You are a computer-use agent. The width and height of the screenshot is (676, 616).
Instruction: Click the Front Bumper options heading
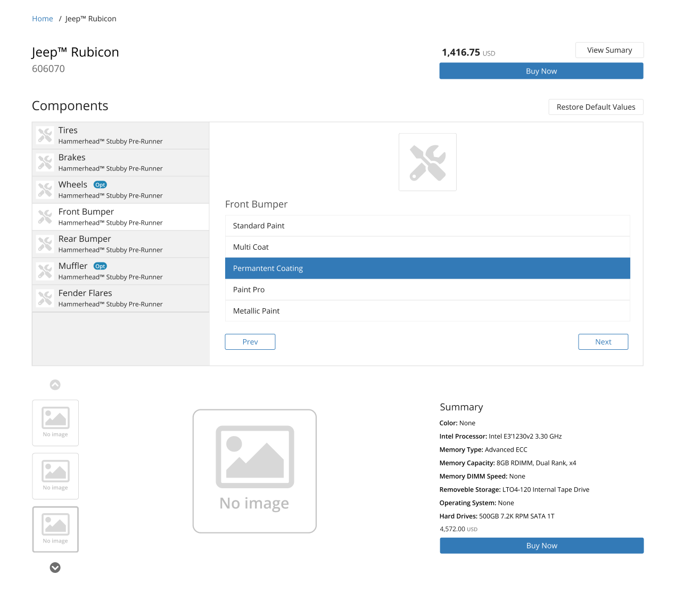[256, 204]
